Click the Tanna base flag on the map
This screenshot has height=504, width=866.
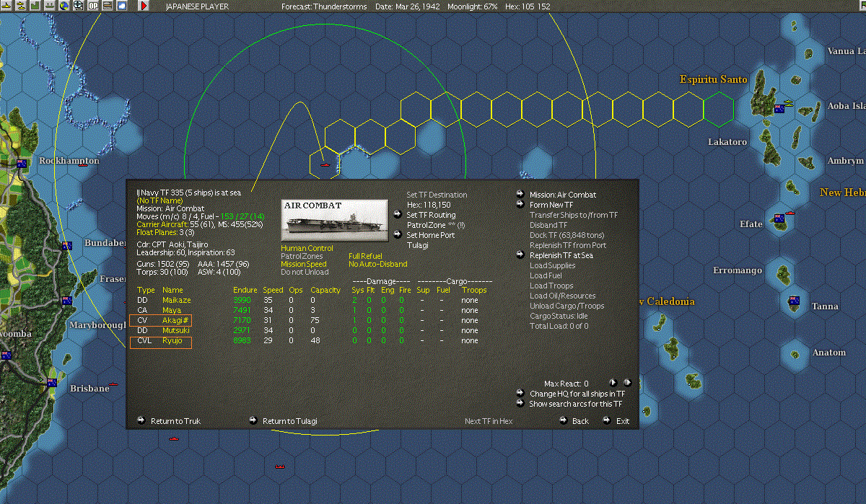click(x=794, y=301)
